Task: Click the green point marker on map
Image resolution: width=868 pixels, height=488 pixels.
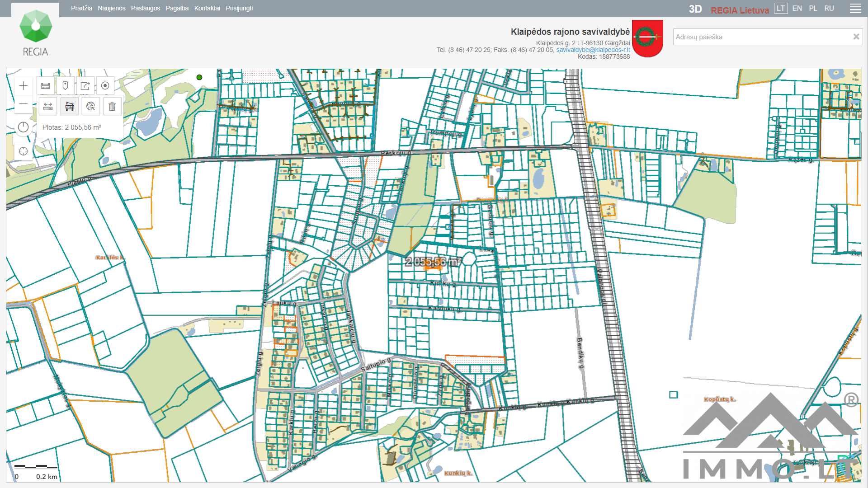Action: (199, 77)
